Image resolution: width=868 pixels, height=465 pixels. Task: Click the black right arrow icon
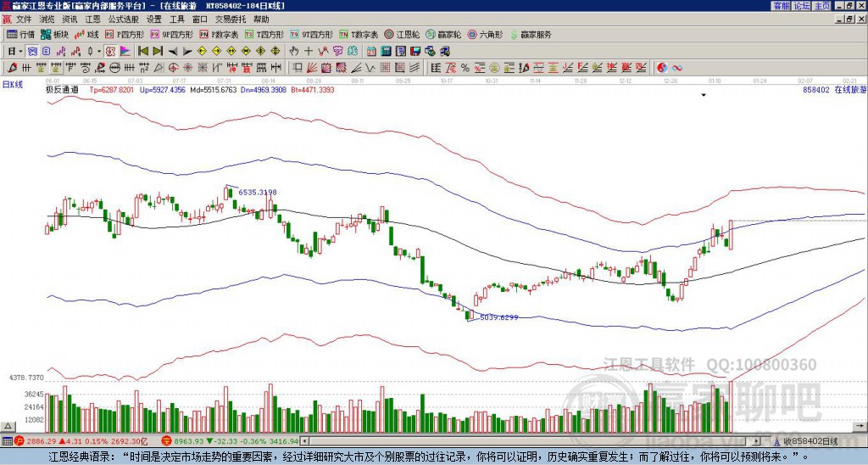[187, 52]
